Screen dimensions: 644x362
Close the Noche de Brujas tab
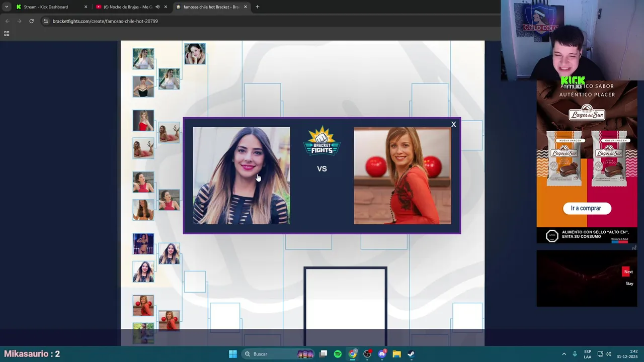(x=166, y=7)
